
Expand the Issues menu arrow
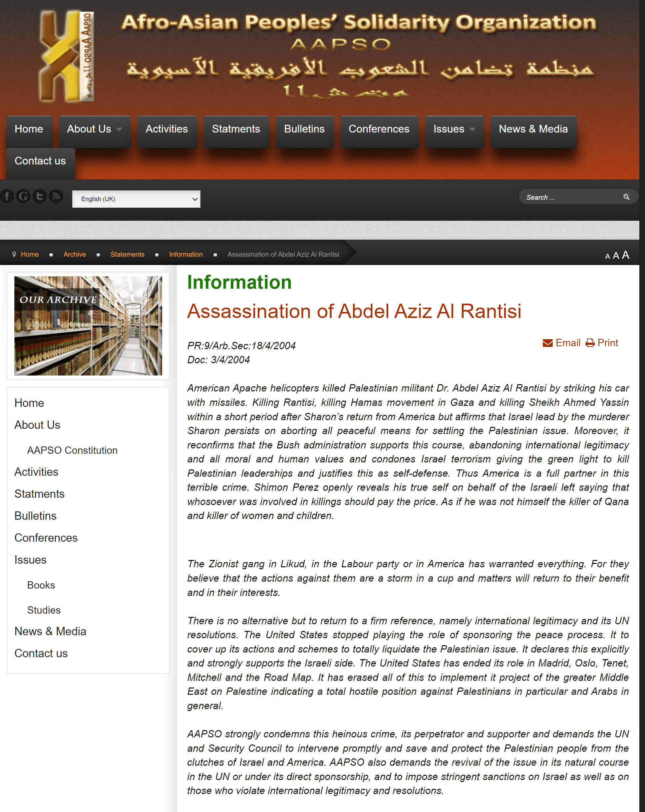472,129
